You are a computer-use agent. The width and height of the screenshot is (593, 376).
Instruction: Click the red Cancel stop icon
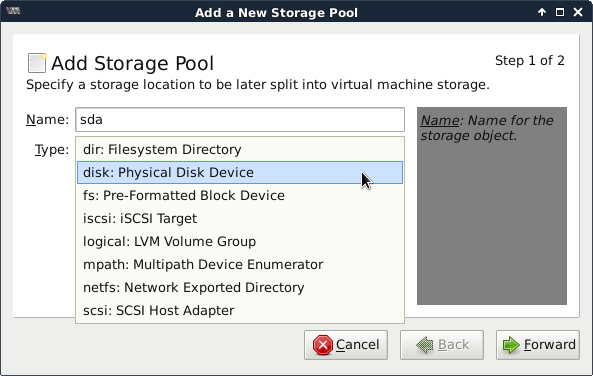click(323, 345)
